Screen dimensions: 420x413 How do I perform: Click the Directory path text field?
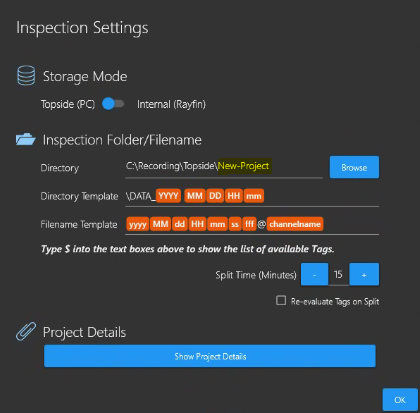coord(224,166)
